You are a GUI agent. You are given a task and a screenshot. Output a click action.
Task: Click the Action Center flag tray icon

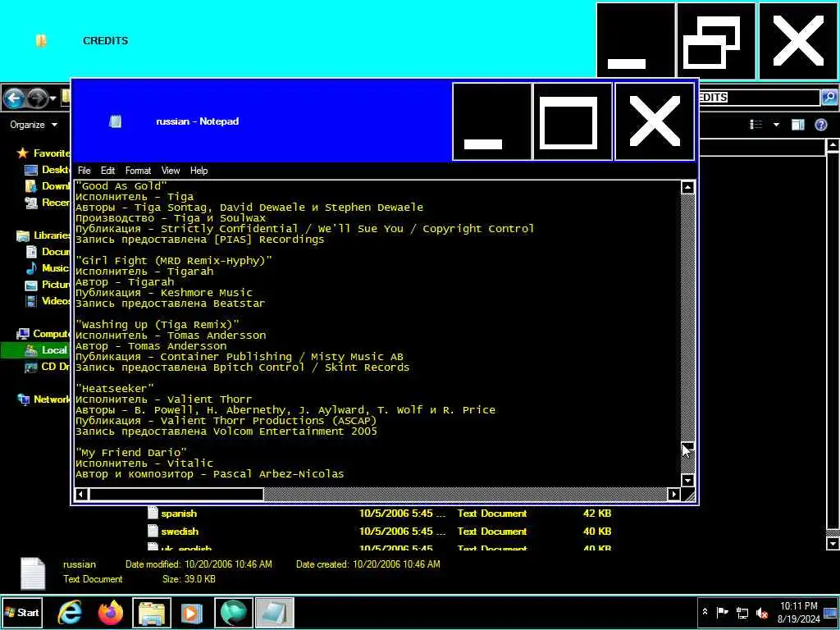[x=722, y=612]
